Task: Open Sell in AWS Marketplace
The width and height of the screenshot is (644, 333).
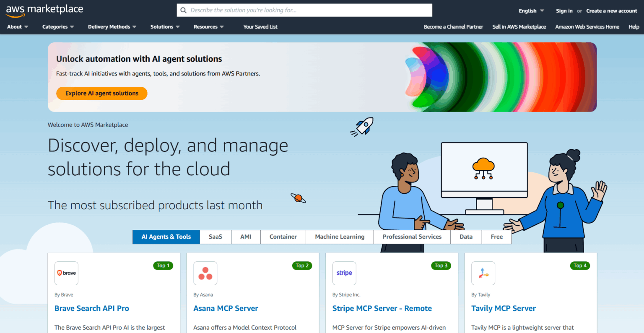Action: (519, 27)
